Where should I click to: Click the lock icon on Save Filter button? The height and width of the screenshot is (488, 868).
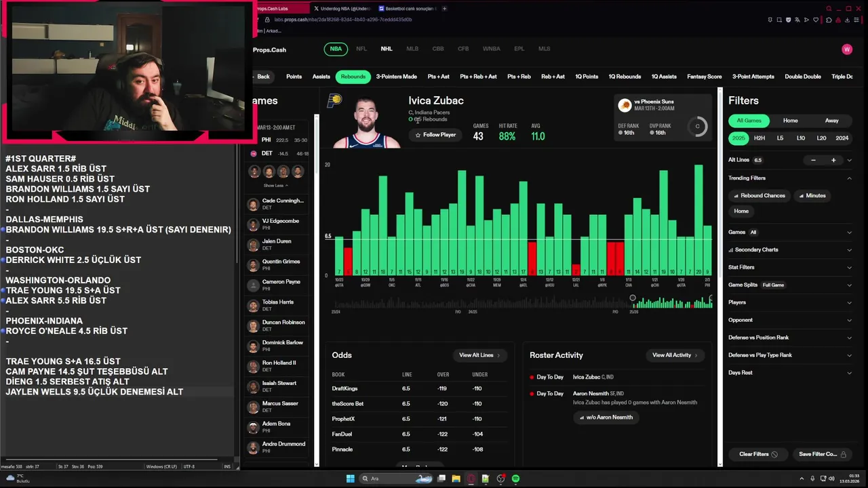click(844, 454)
